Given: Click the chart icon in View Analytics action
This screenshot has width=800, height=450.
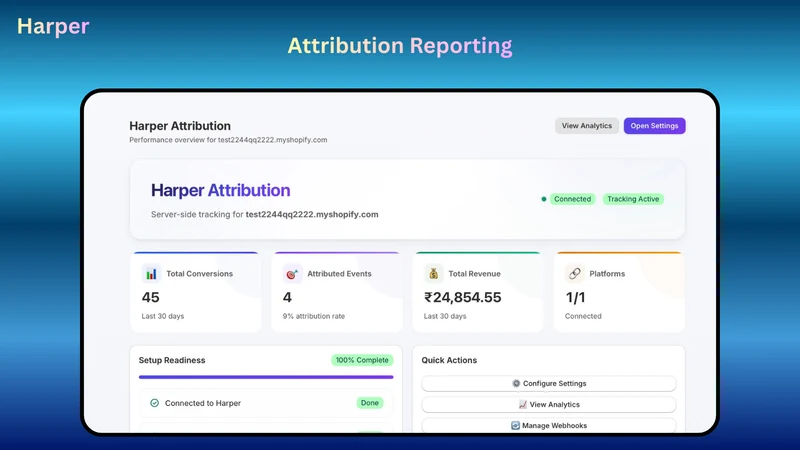Looking at the screenshot, I should coord(522,404).
